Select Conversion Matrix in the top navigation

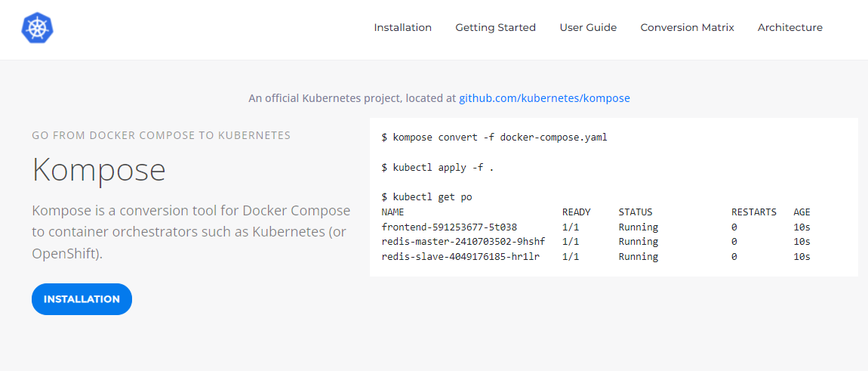pyautogui.click(x=687, y=27)
